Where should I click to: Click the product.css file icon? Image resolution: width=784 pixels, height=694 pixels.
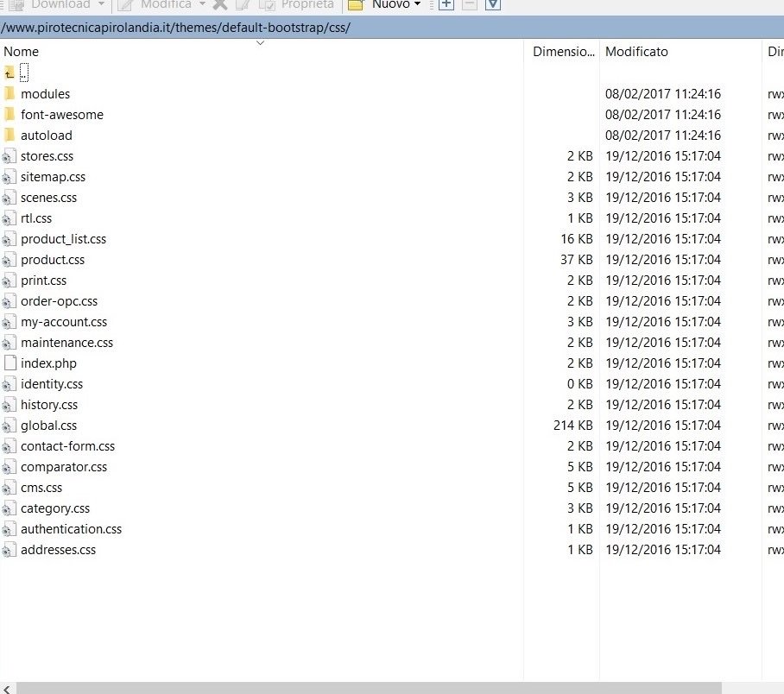[x=9, y=260]
